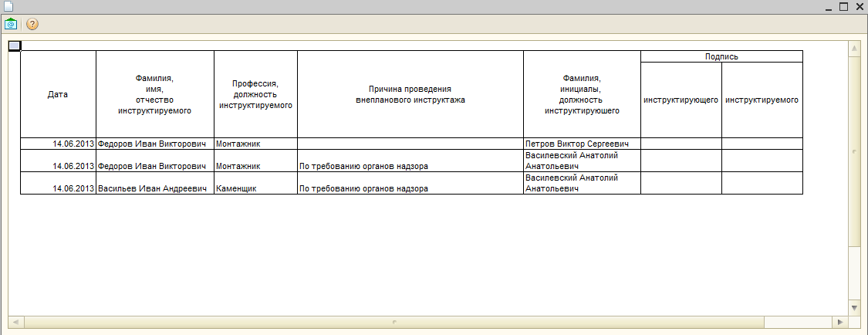Image resolution: width=868 pixels, height=335 pixels.
Task: Select 'Монтажник' in the second data row
Action: [255, 161]
